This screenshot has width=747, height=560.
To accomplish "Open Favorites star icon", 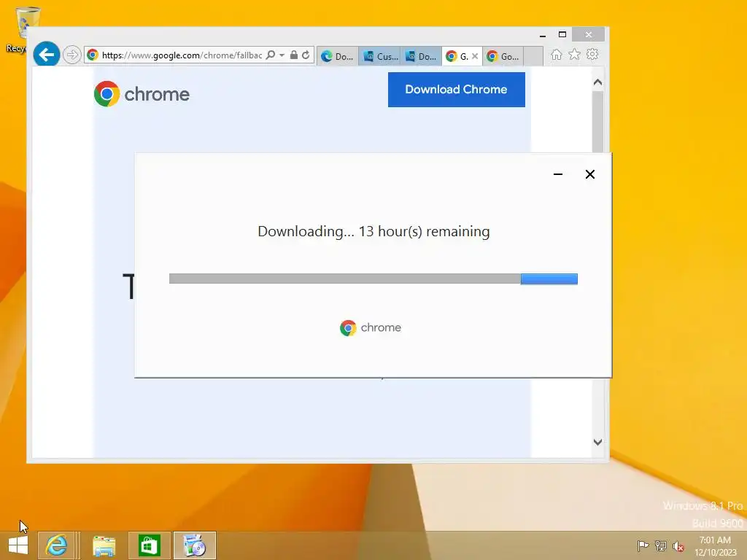I will (x=575, y=54).
